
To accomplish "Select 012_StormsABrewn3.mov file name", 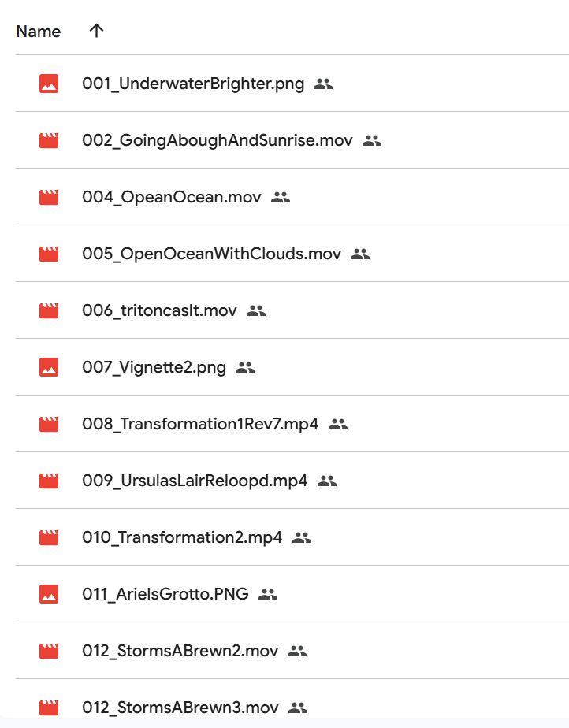I will click(x=180, y=707).
